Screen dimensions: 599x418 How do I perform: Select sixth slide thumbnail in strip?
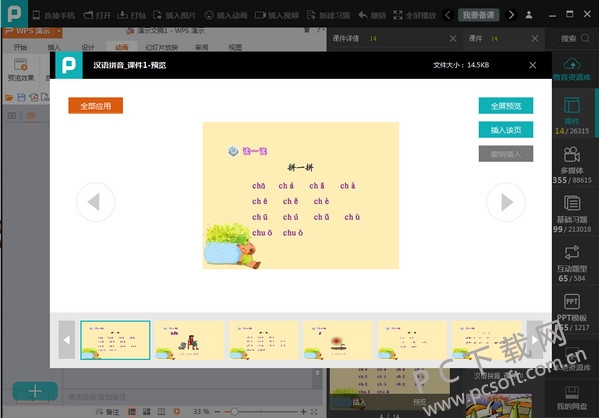click(x=486, y=340)
